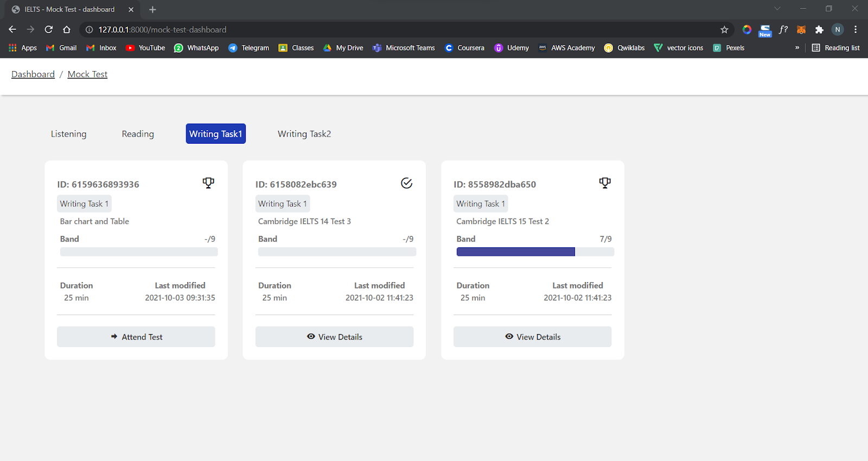The image size is (868, 461).
Task: Open the Chrome three-dot menu
Action: (856, 30)
